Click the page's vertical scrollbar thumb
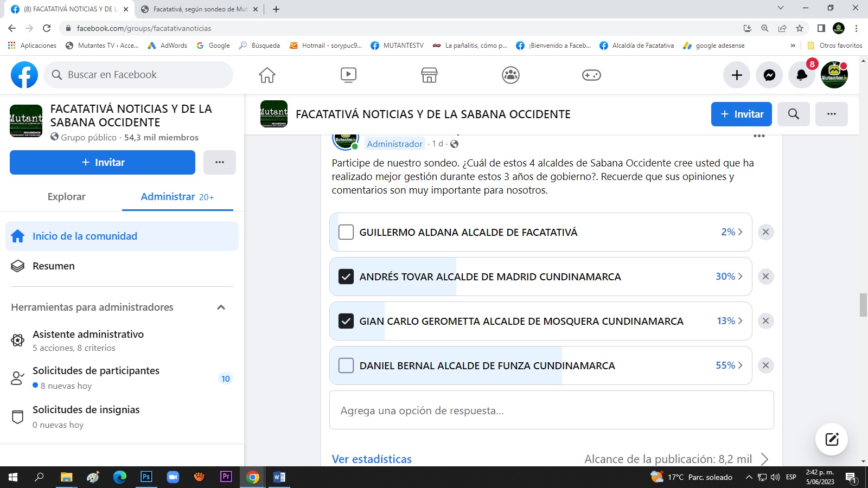 [x=863, y=305]
